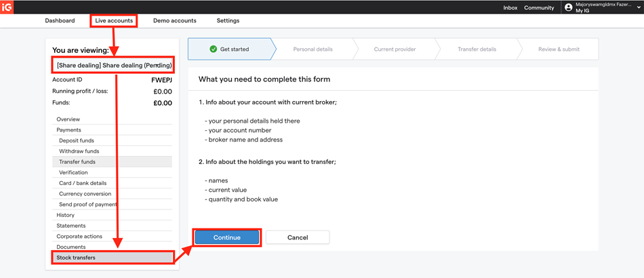
Task: Click the account ID value FWEPJ
Action: point(162,81)
